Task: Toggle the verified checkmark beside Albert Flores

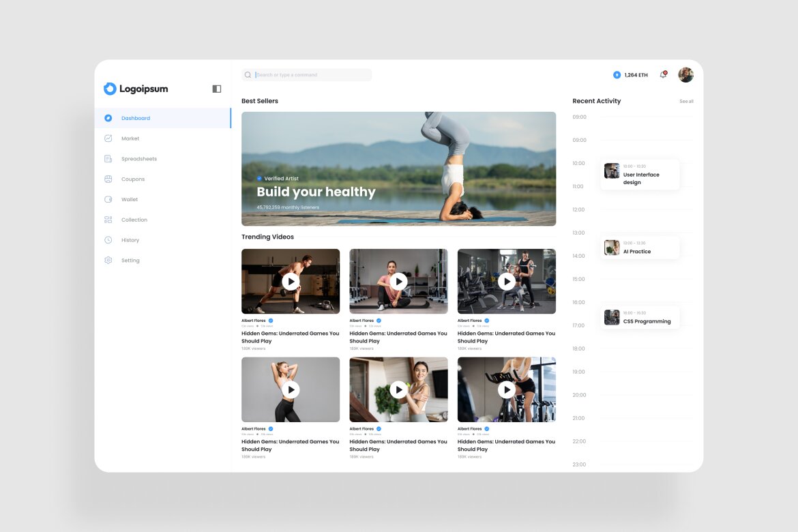Action: coord(271,321)
